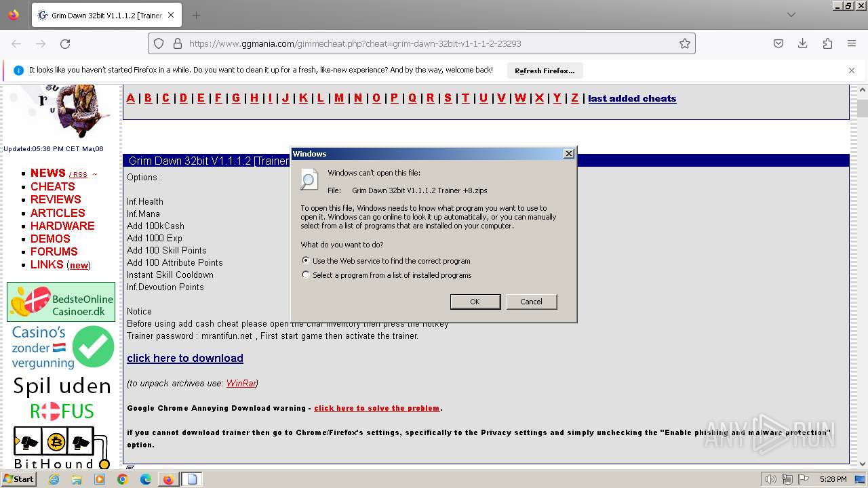Click the Firefox back arrow
Image resolution: width=868 pixels, height=488 pixels.
pyautogui.click(x=16, y=43)
